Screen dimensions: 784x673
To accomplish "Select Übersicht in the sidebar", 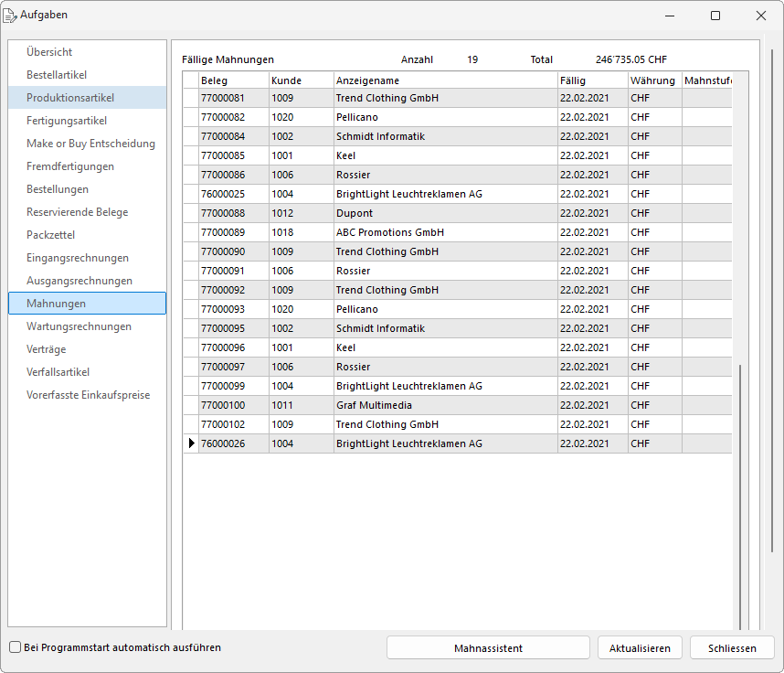I will pos(49,52).
